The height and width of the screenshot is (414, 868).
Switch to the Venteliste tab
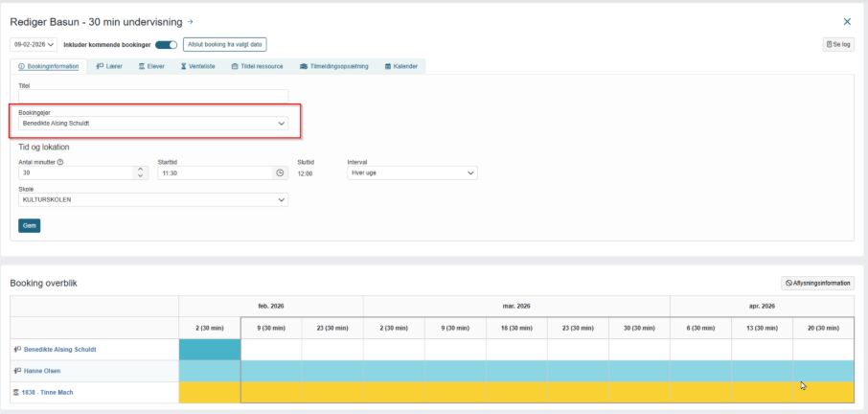click(x=197, y=66)
